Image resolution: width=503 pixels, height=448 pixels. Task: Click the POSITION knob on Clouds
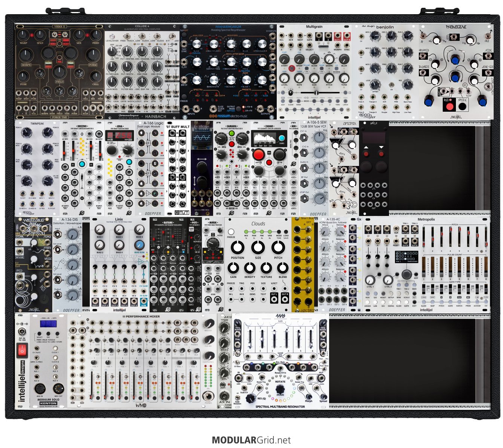237,247
